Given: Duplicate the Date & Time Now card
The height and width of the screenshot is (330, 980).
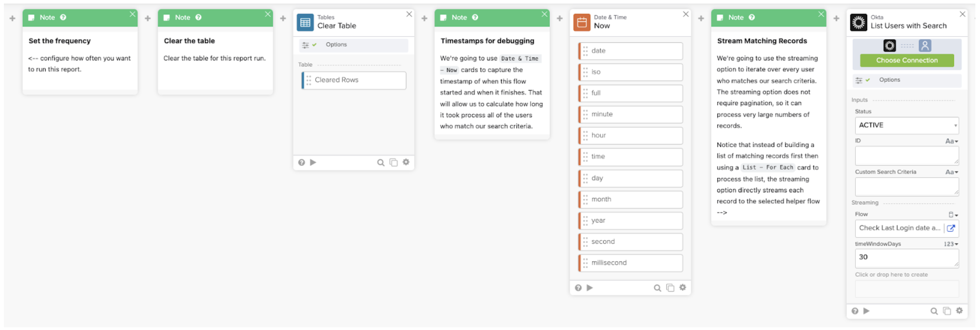Looking at the screenshot, I should [670, 288].
